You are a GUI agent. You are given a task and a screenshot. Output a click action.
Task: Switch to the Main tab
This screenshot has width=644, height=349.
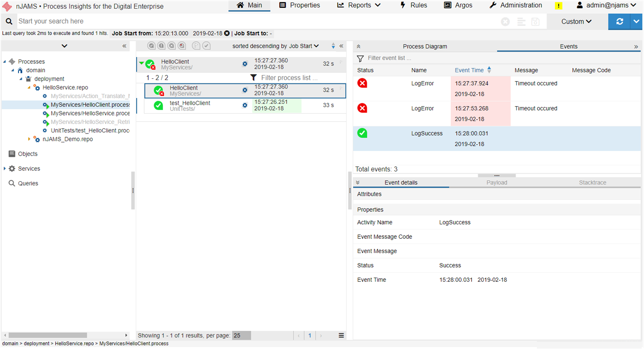point(249,6)
